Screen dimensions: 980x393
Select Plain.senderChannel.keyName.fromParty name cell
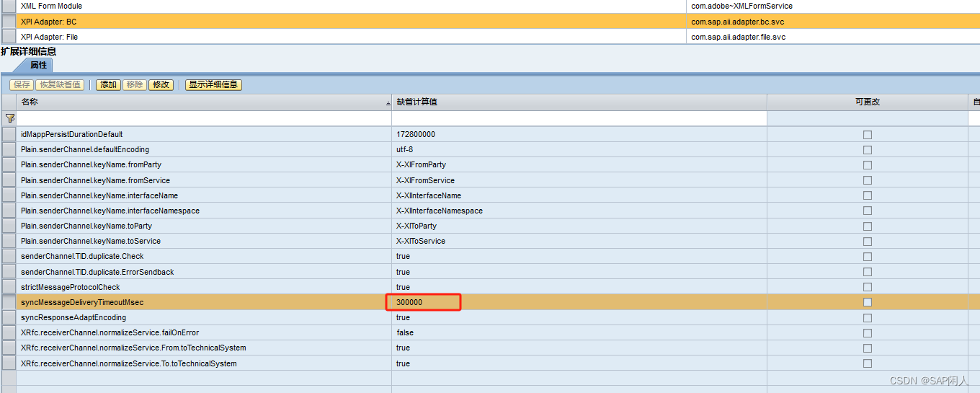[204, 165]
